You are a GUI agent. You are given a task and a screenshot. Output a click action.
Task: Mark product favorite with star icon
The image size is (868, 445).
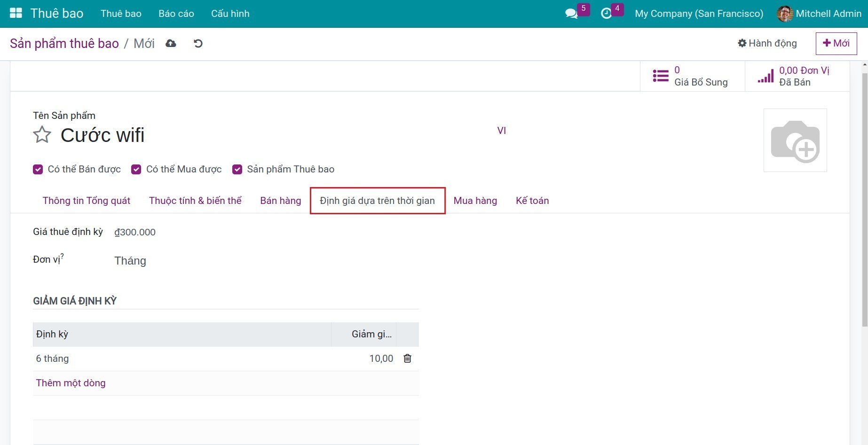coord(42,135)
